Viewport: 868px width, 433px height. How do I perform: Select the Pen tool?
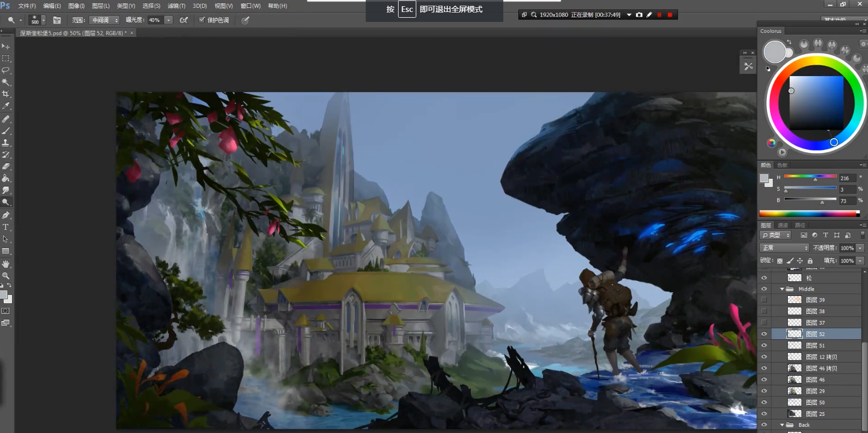point(6,215)
